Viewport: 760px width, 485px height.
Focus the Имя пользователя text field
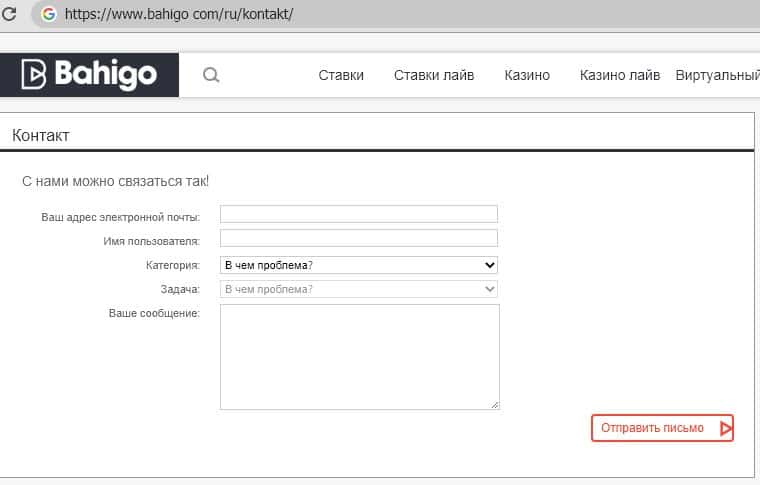[358, 238]
